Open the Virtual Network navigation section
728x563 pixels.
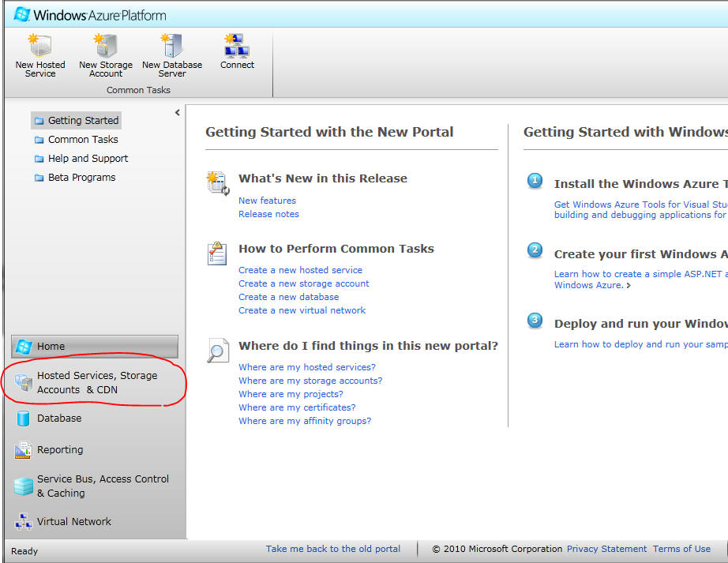(95, 522)
